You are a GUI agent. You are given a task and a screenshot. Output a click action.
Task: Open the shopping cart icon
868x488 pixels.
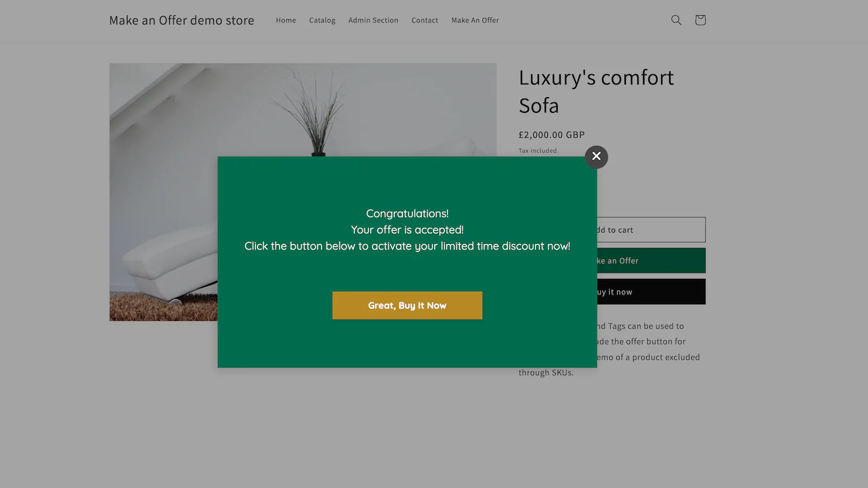700,20
